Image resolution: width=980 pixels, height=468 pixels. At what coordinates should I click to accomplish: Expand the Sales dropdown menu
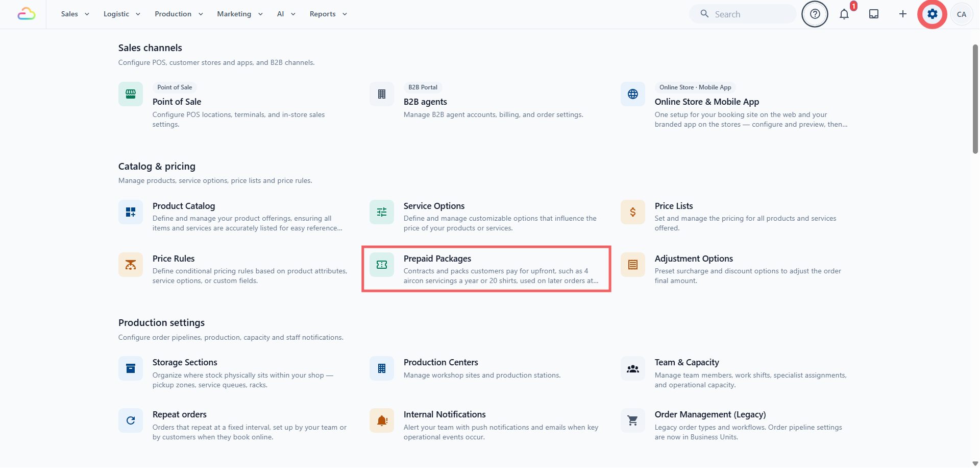coord(75,14)
